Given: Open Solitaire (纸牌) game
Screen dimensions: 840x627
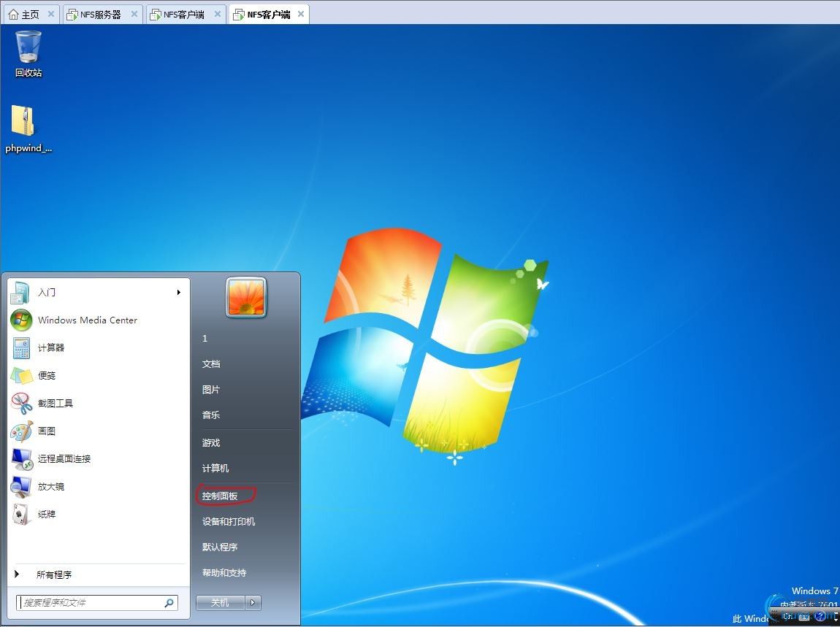Looking at the screenshot, I should (x=47, y=514).
